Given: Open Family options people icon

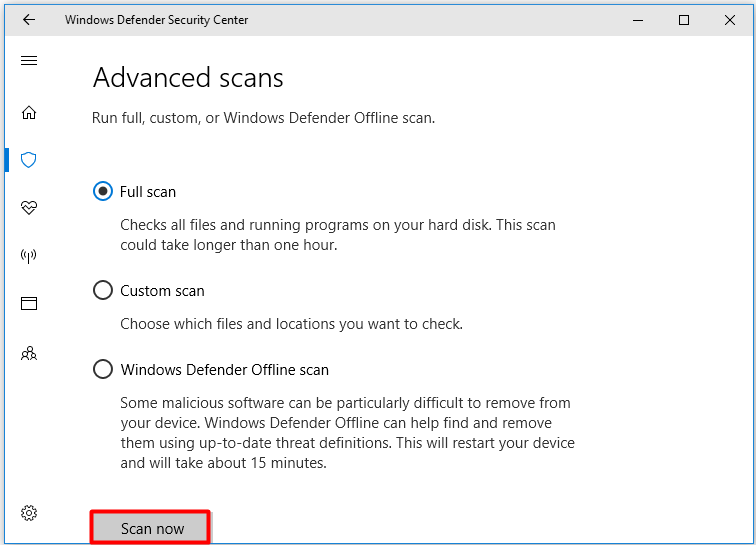Looking at the screenshot, I should coord(29,354).
